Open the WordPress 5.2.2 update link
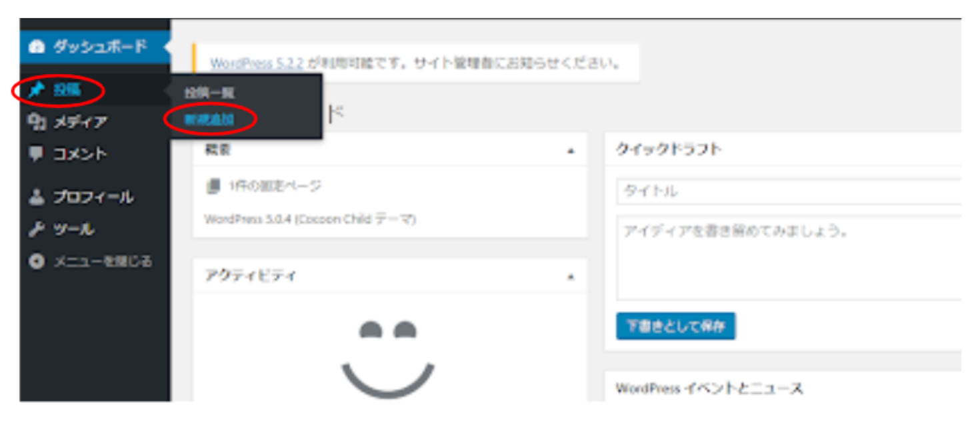Screen dimensions: 980x425 pyautogui.click(x=257, y=64)
